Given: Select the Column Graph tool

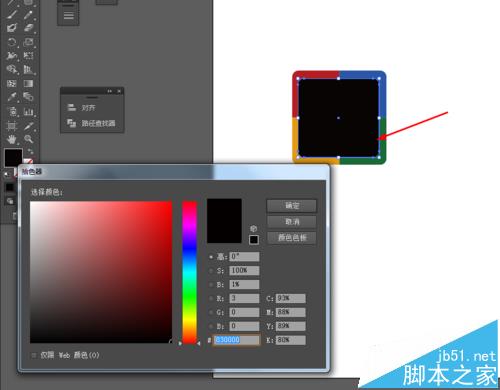Looking at the screenshot, I should click(28, 111).
